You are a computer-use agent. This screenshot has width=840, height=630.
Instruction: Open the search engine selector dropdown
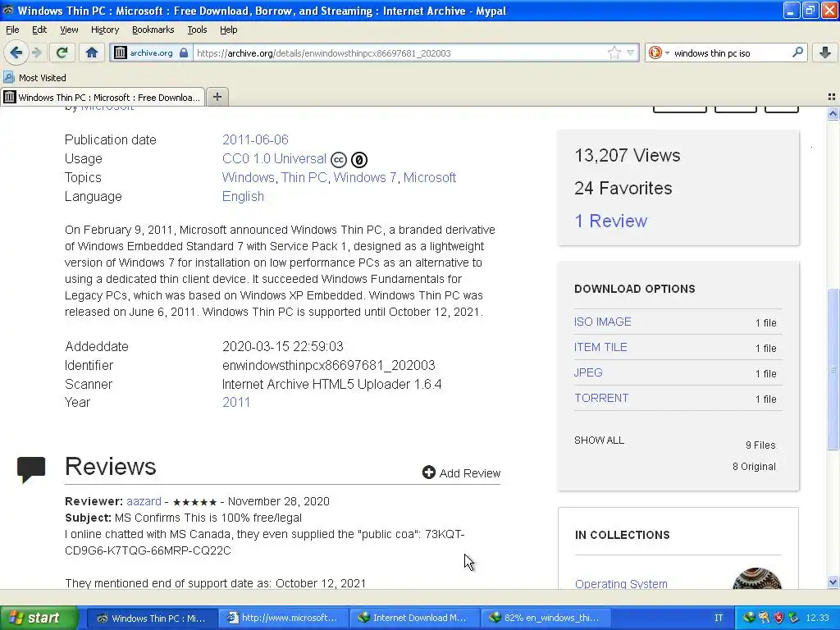[x=659, y=52]
